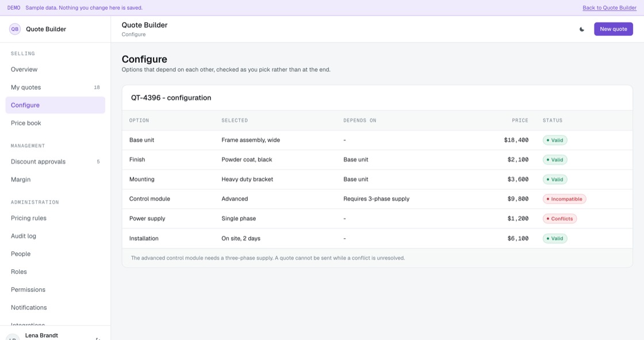Click 'Frame assembly, wide' selection
644x340 pixels.
[251, 140]
